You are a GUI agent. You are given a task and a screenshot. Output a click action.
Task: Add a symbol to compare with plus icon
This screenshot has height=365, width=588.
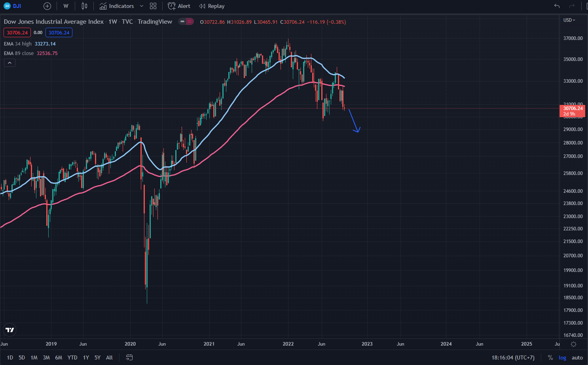click(47, 6)
